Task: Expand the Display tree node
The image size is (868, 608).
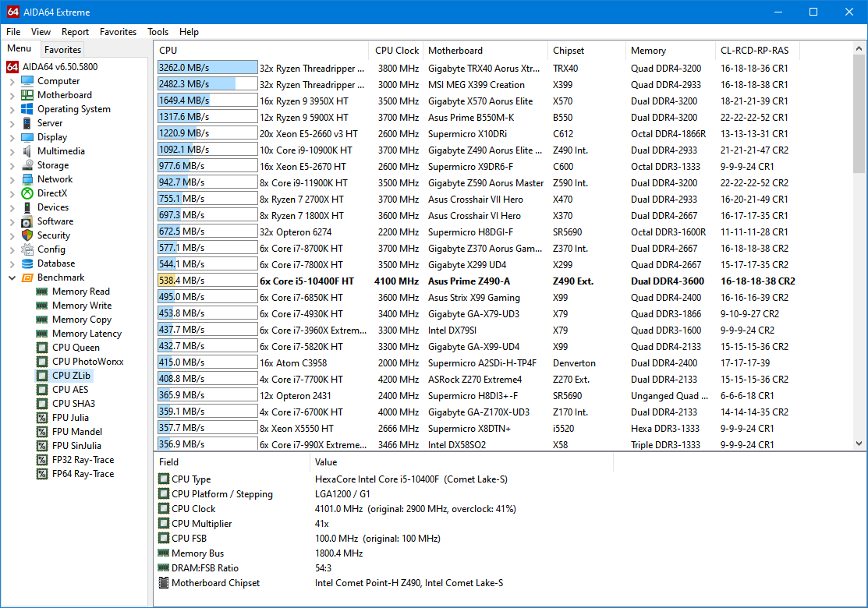Action: click(x=12, y=137)
